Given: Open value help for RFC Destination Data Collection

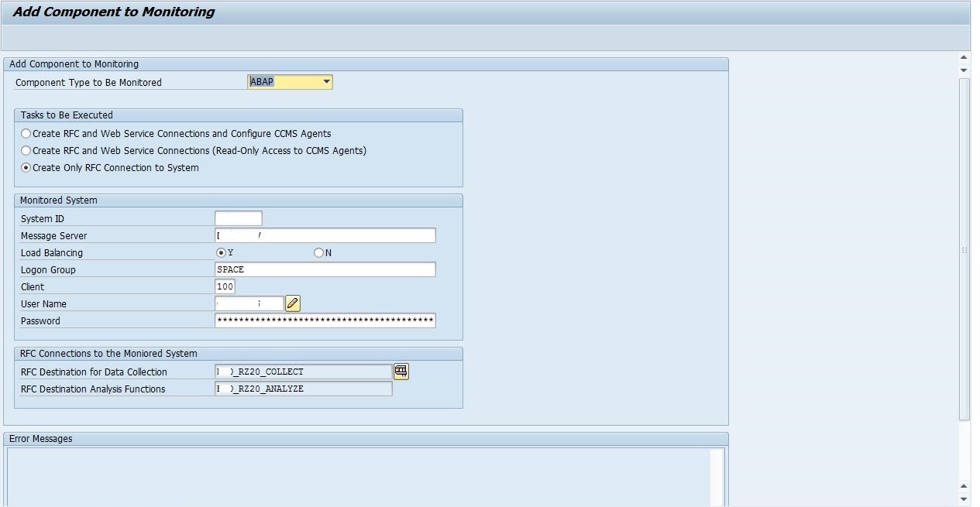Looking at the screenshot, I should (x=401, y=372).
